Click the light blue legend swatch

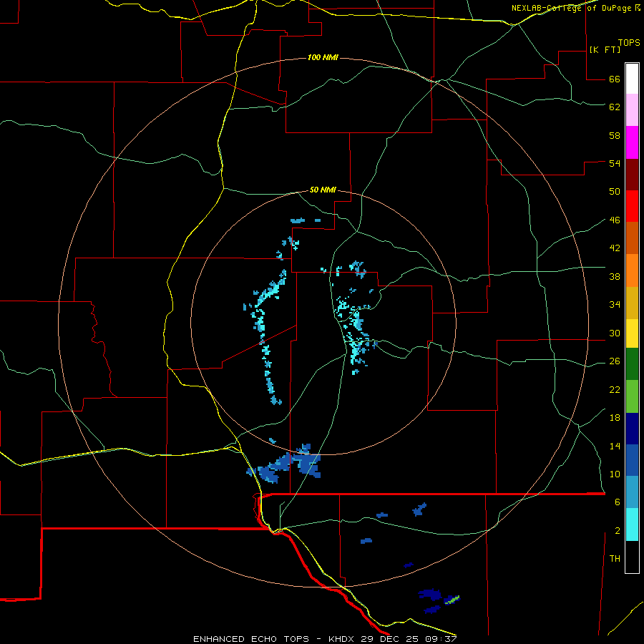(632, 492)
